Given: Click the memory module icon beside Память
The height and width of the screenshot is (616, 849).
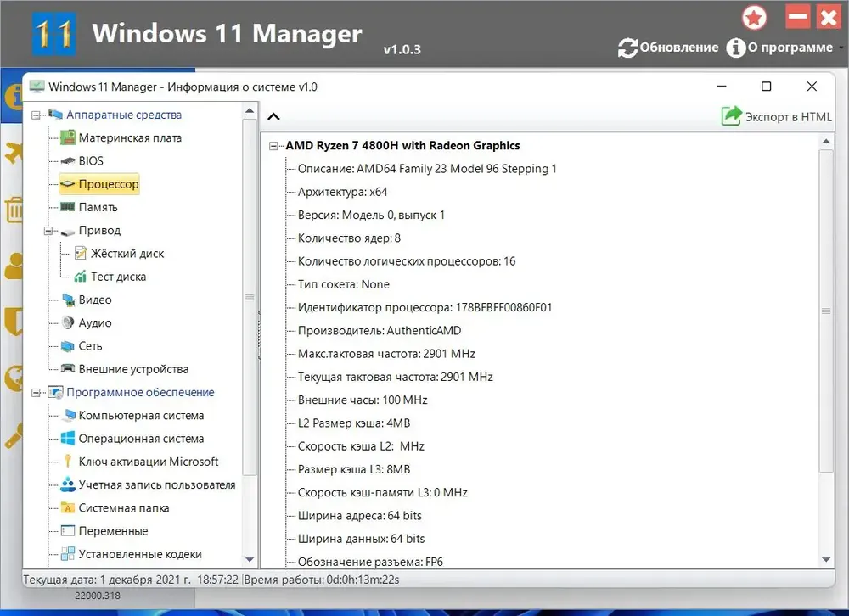Looking at the screenshot, I should tap(67, 207).
